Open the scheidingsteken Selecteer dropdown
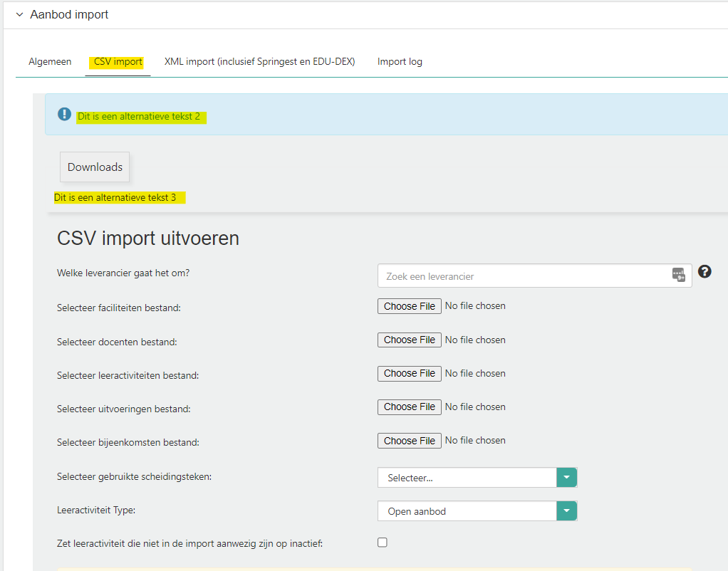The width and height of the screenshot is (728, 571). click(566, 478)
